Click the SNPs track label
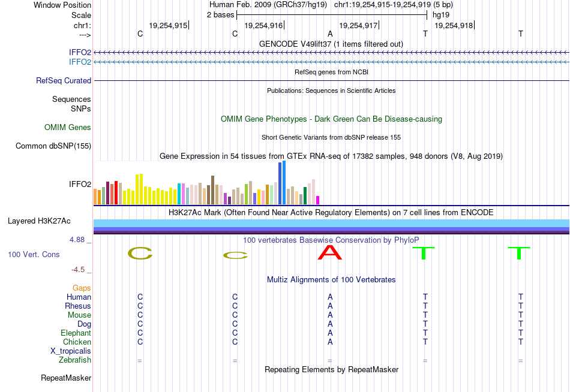 coord(81,108)
